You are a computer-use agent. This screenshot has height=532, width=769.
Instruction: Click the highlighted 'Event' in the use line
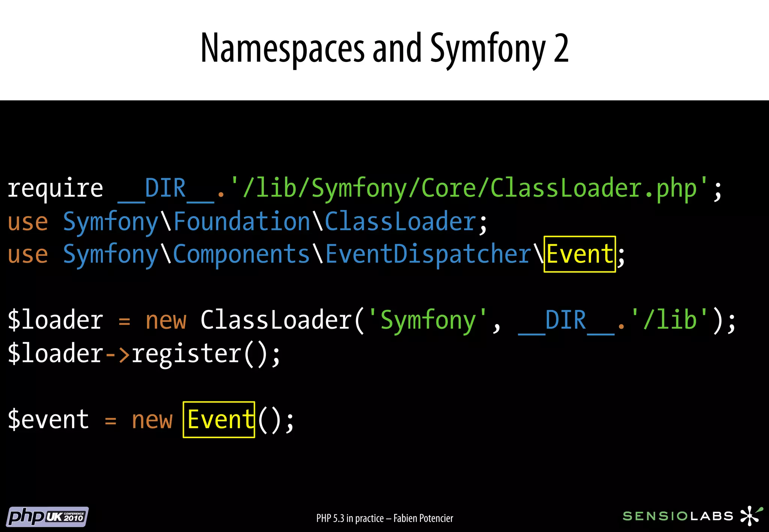580,254
